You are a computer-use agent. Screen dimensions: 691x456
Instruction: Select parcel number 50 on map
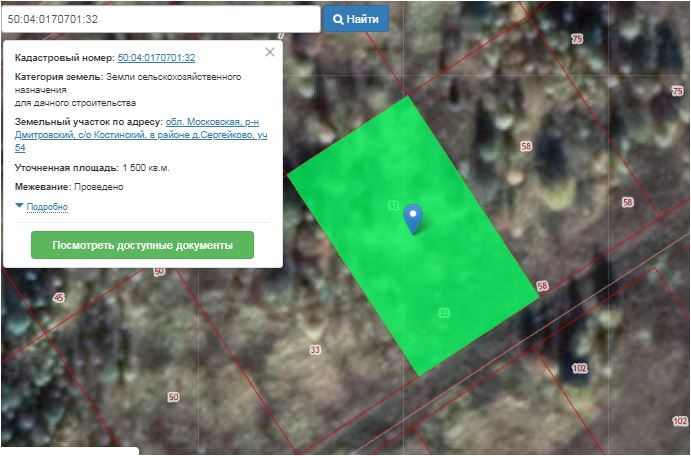point(173,398)
